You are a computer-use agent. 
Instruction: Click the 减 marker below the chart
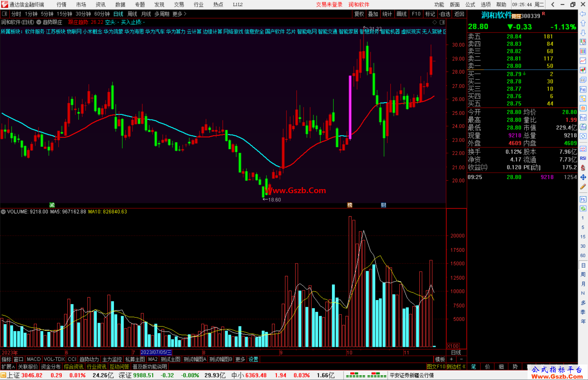pos(52,205)
